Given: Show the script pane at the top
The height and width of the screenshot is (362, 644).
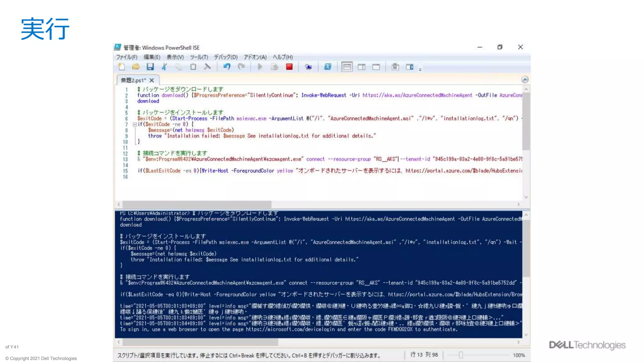Looking at the screenshot, I should coord(347,67).
